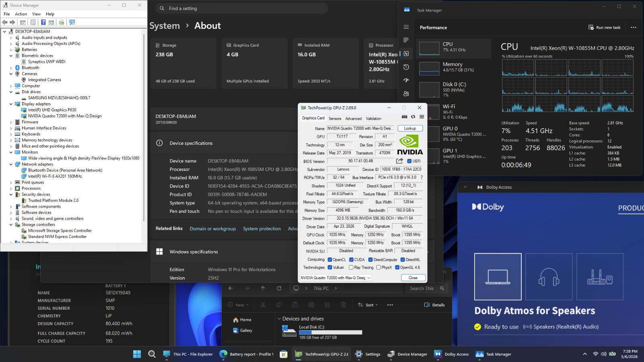Expand the Batteries node in Device Manager
Viewport: 644px width, 362px height.
11,50
